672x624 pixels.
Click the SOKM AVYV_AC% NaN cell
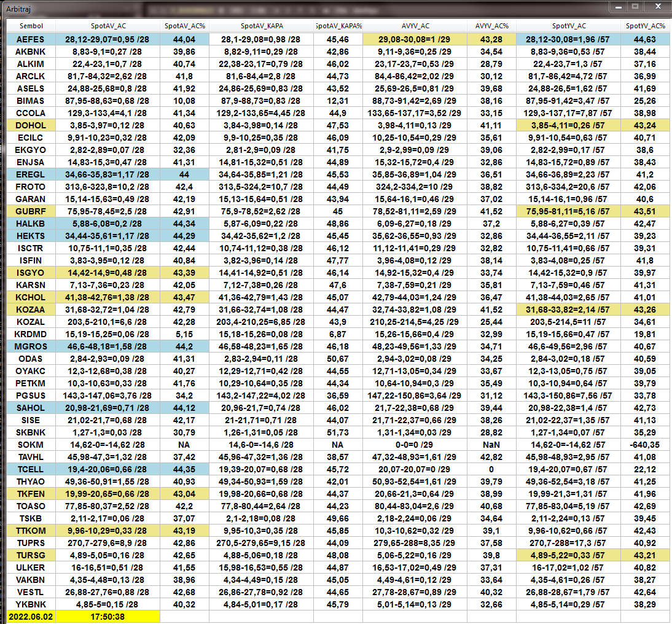pos(491,445)
